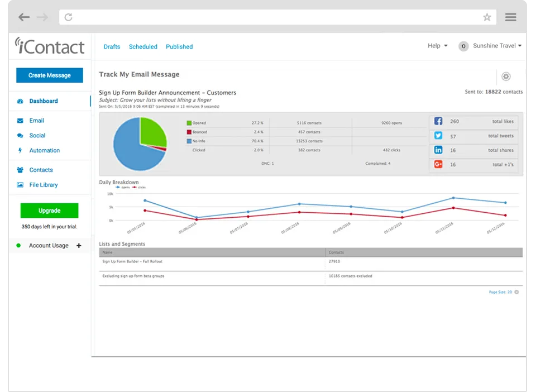The height and width of the screenshot is (392, 536).
Task: Click the Twitter icon beside total tweets
Action: 438,136
